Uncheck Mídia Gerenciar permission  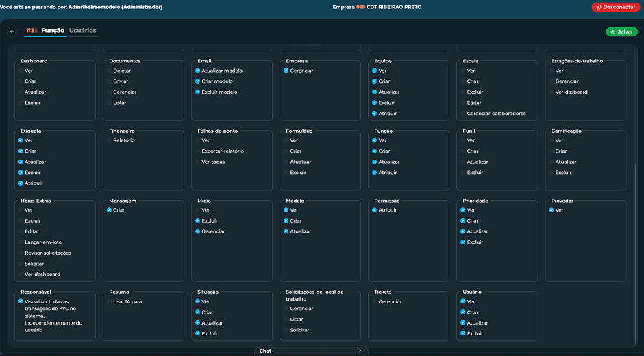tap(197, 231)
